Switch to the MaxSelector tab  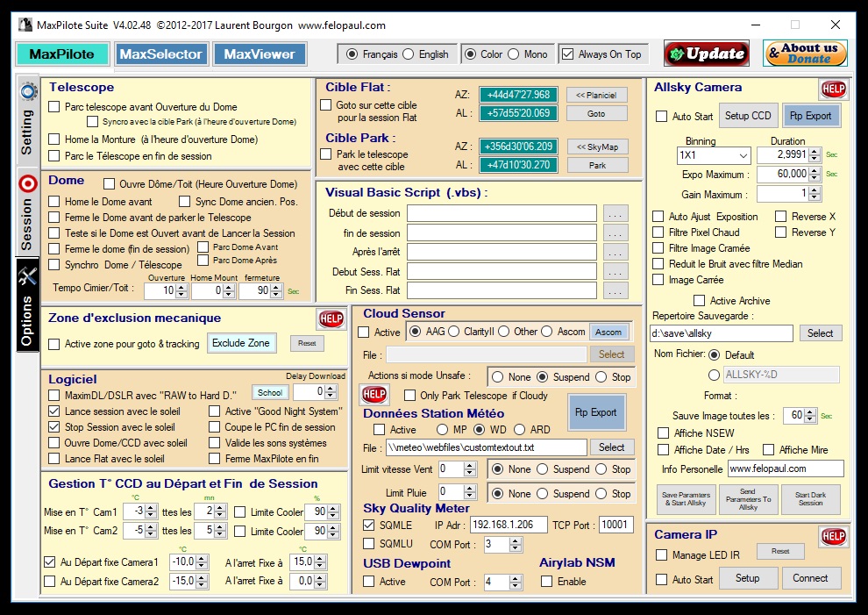[161, 54]
